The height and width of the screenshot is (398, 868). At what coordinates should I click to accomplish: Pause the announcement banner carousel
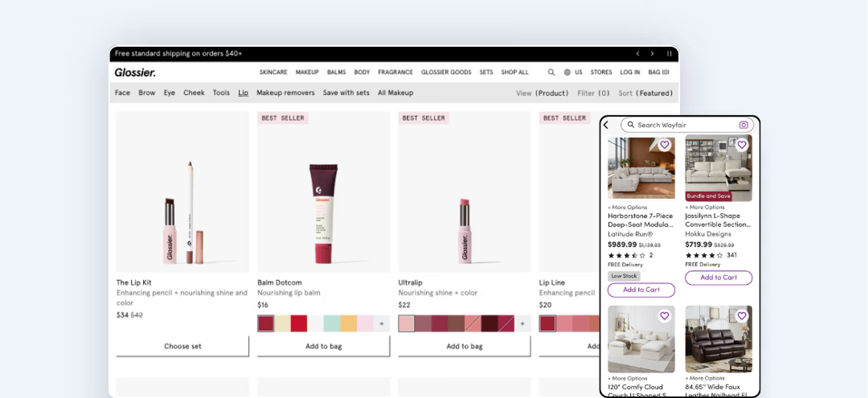[x=669, y=54]
